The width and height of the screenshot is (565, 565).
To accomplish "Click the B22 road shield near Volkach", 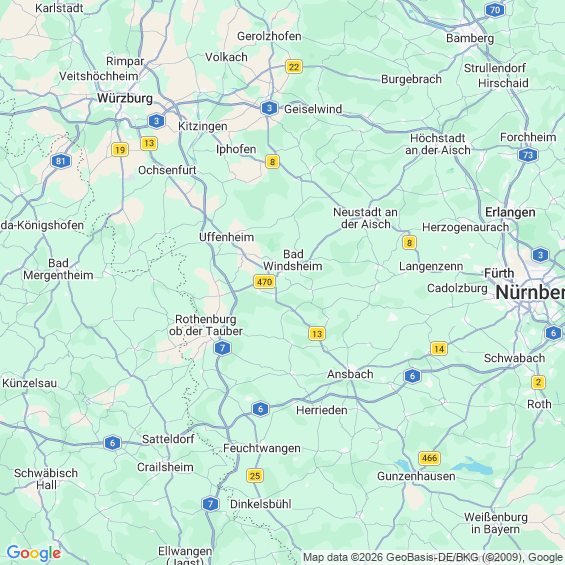I will click(294, 67).
